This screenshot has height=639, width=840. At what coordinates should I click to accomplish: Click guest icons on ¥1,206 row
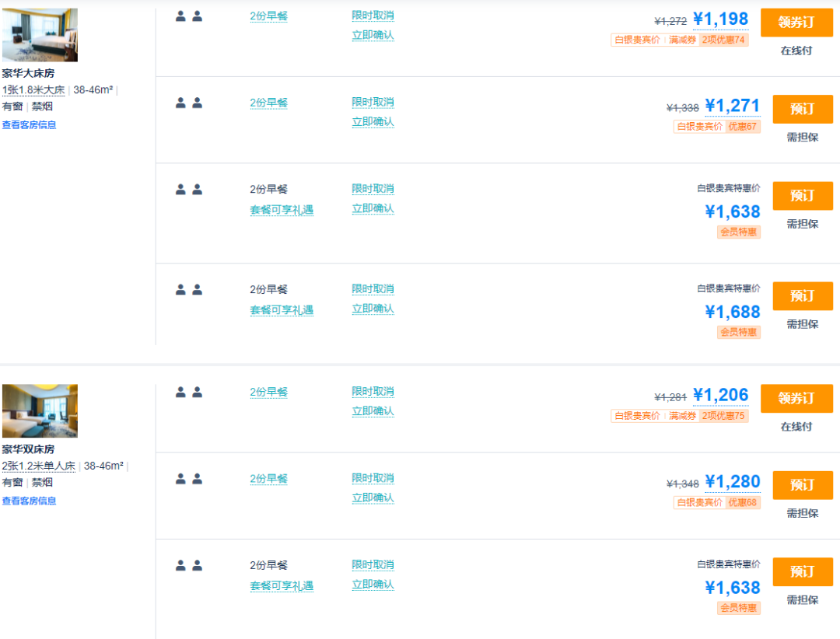click(x=189, y=393)
